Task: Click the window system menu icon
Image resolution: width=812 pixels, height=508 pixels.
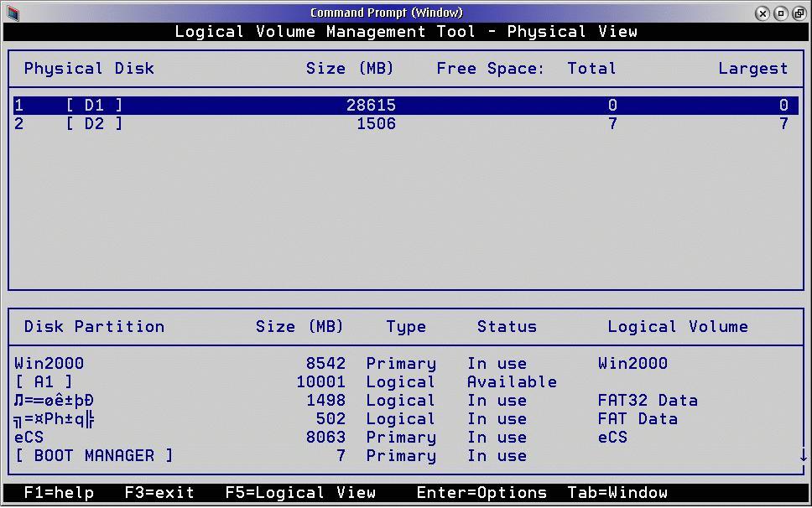Action: [x=12, y=13]
